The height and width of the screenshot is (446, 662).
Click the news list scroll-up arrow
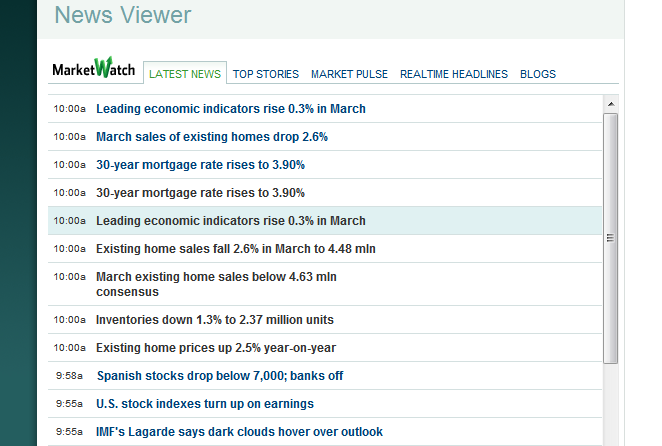pos(610,104)
